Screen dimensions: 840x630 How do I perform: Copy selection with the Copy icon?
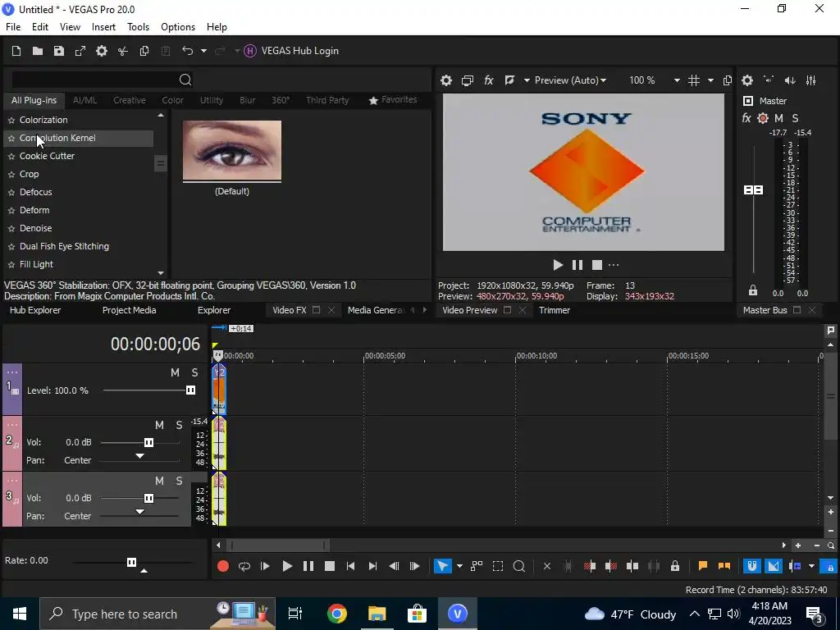pos(144,51)
